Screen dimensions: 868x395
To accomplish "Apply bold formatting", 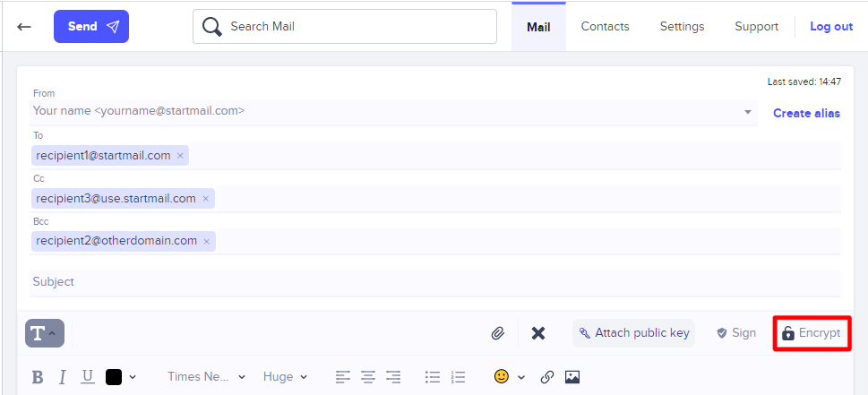I will [x=38, y=377].
